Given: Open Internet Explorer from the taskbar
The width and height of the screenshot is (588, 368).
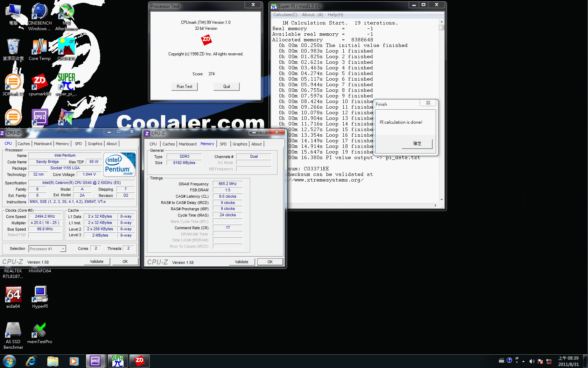Looking at the screenshot, I should [x=31, y=361].
